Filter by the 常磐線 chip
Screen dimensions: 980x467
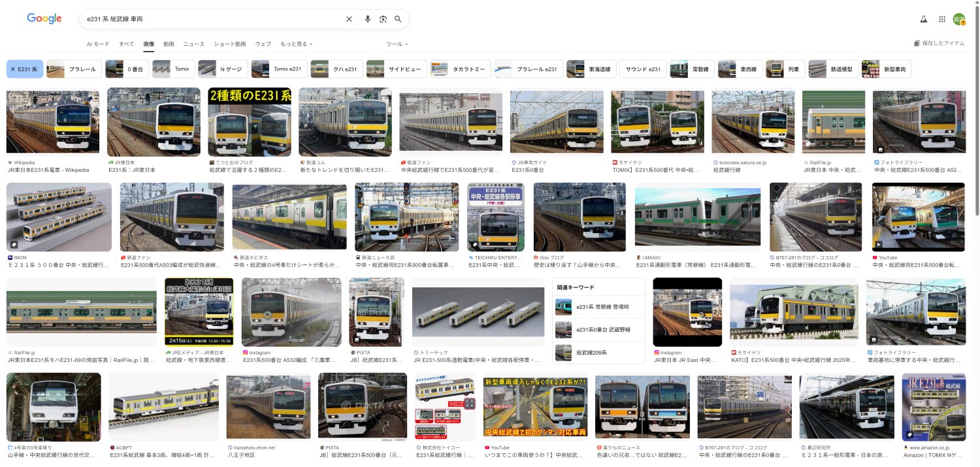coord(692,69)
